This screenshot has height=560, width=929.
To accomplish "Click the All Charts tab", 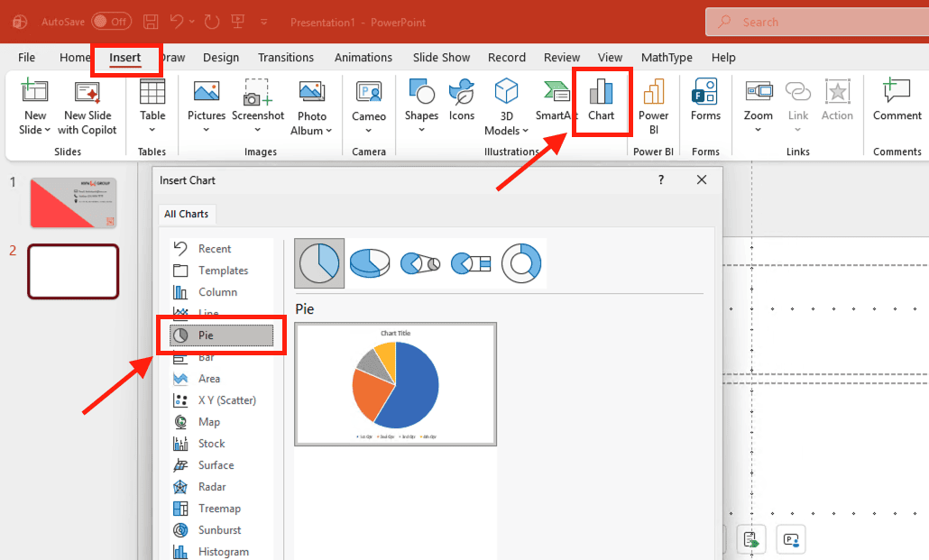I will pos(186,214).
